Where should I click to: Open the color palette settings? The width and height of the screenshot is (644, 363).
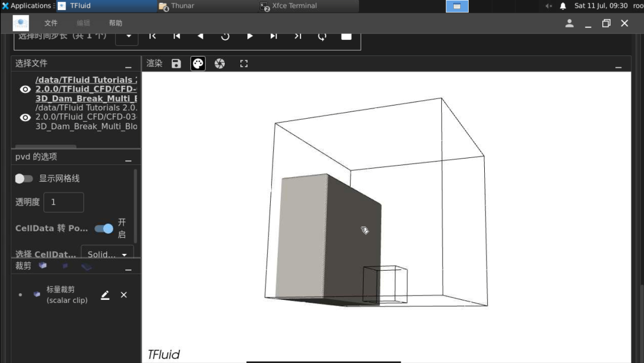pos(198,64)
